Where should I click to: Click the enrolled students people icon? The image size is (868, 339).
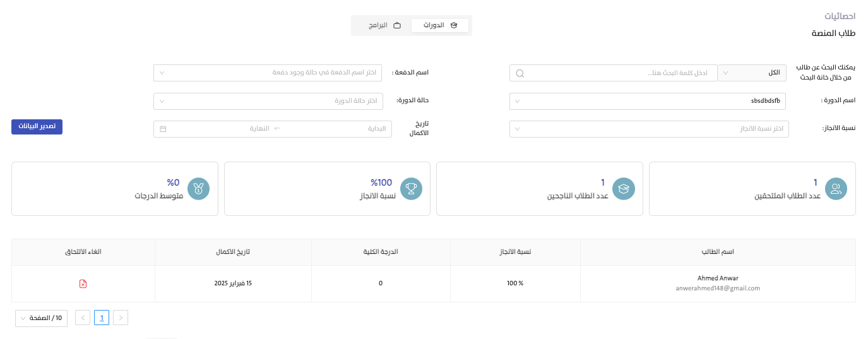(x=836, y=188)
